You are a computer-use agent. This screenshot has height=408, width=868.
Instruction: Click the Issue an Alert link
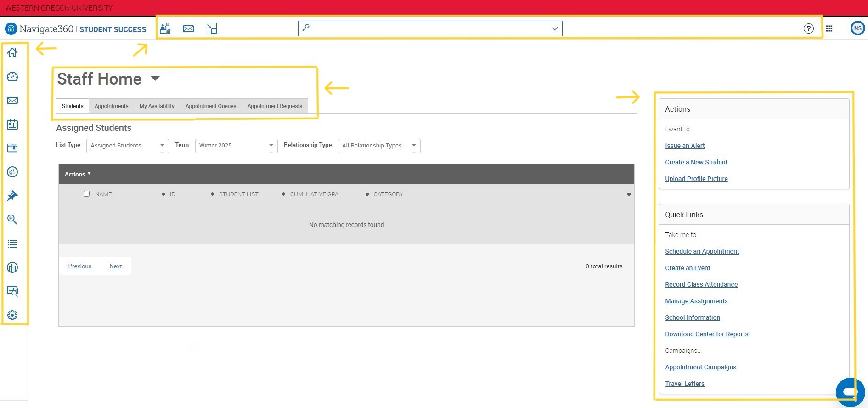(684, 146)
